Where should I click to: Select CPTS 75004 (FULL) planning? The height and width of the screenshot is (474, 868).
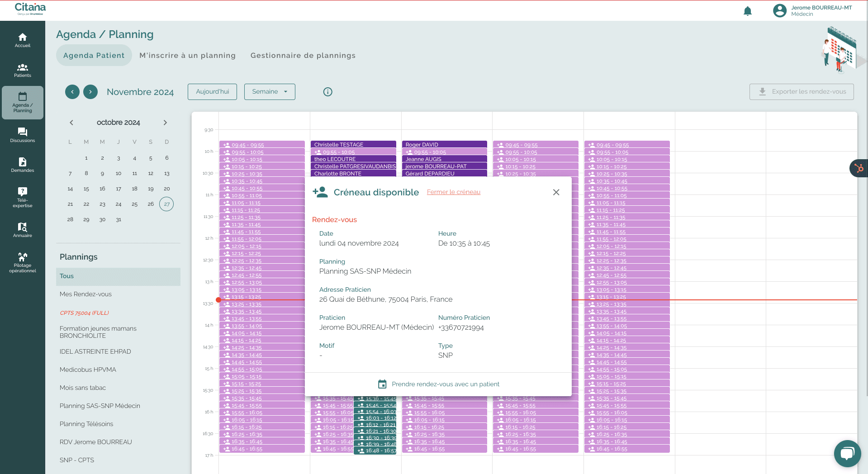tap(118, 313)
